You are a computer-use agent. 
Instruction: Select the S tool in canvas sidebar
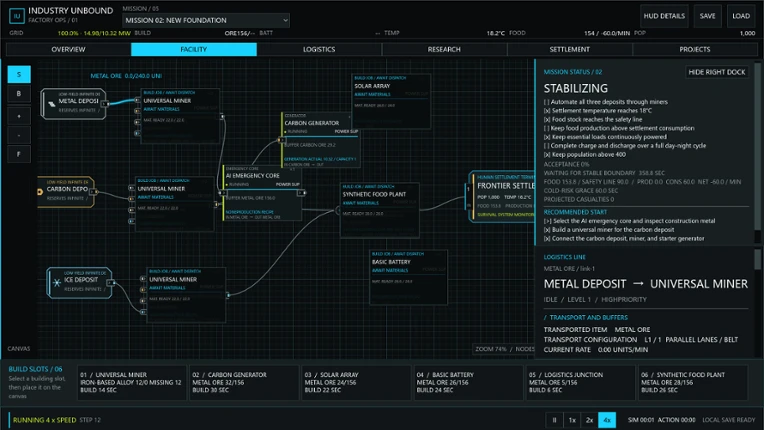click(x=19, y=75)
